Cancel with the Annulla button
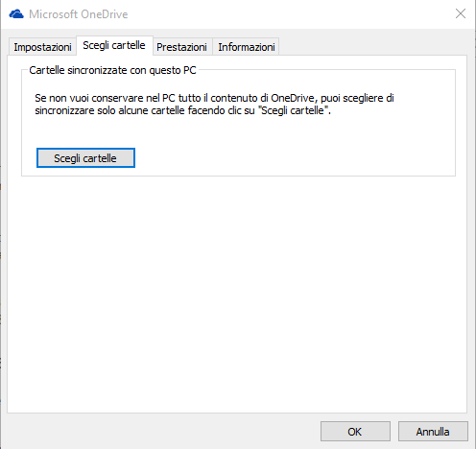Viewport: 476px width, 449px height. coord(433,432)
